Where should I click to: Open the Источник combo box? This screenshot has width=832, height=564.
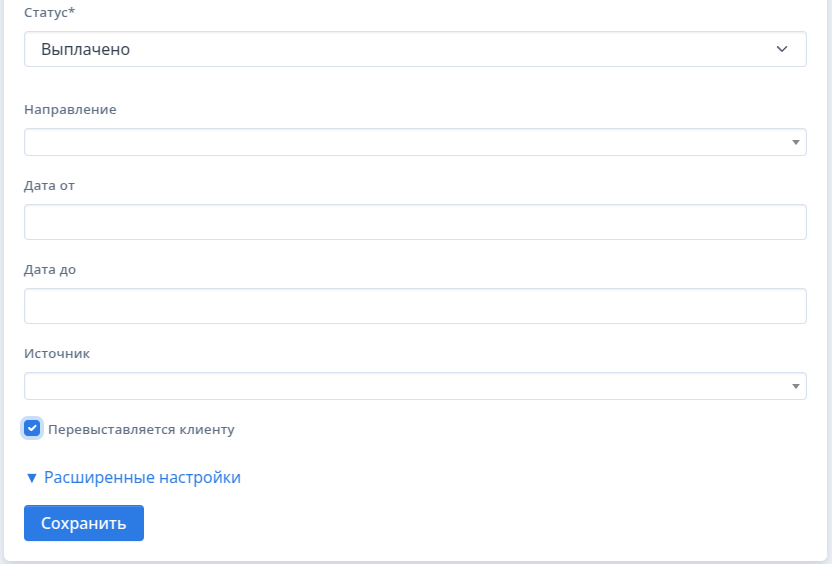tap(415, 386)
